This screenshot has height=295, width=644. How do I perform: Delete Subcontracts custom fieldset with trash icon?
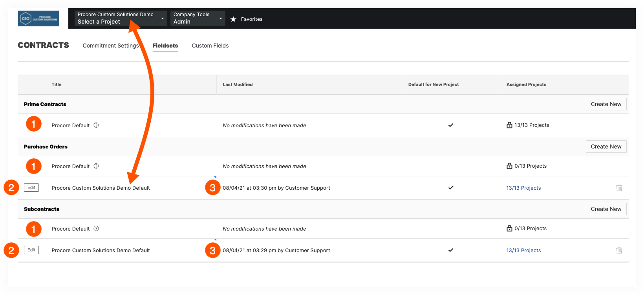pos(619,250)
